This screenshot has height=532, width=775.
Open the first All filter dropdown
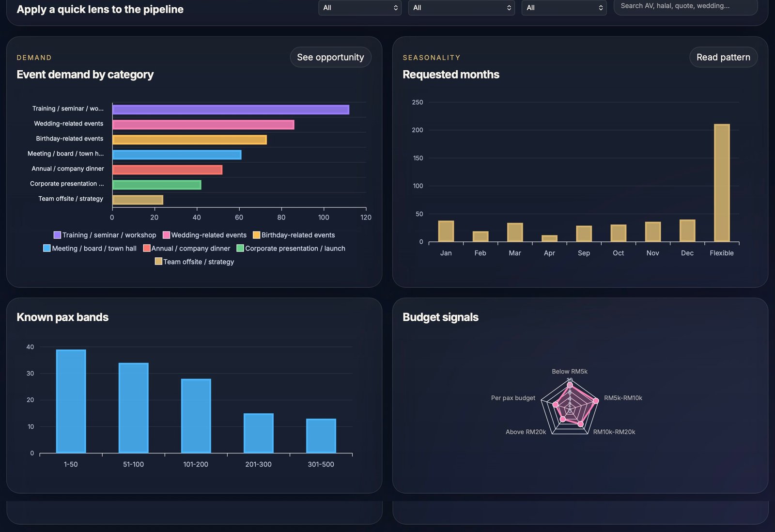coord(360,8)
